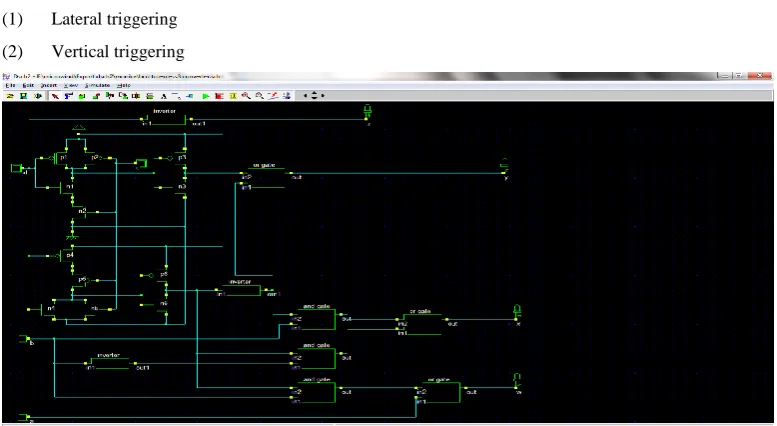Viewport: 777px width, 426px height.
Task: Choose the blue wire drawing tool
Action: pyautogui.click(x=68, y=96)
